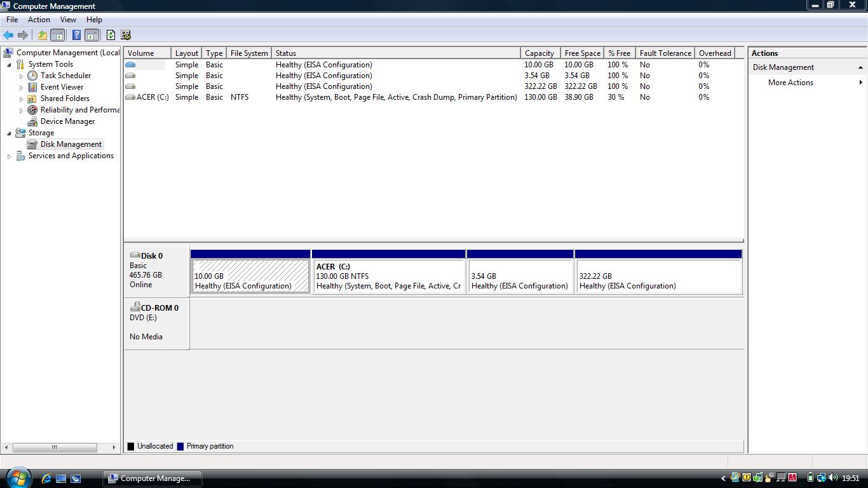The image size is (868, 488).
Task: Collapse the System Tools tree node
Action: (9, 64)
